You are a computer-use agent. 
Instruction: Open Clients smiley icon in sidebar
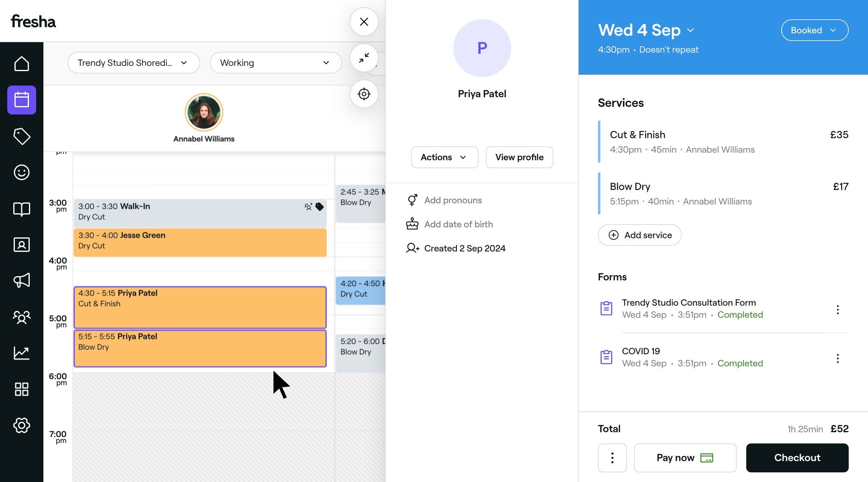[x=22, y=172]
